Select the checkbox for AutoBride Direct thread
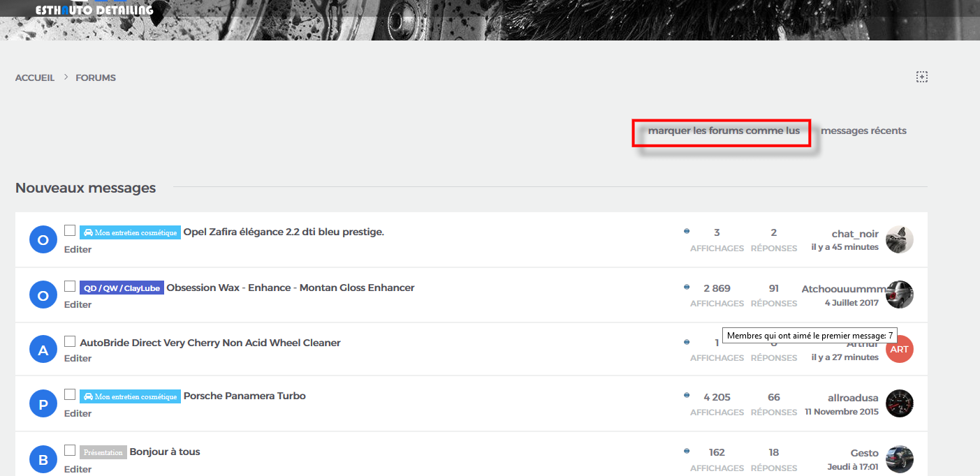 70,341
